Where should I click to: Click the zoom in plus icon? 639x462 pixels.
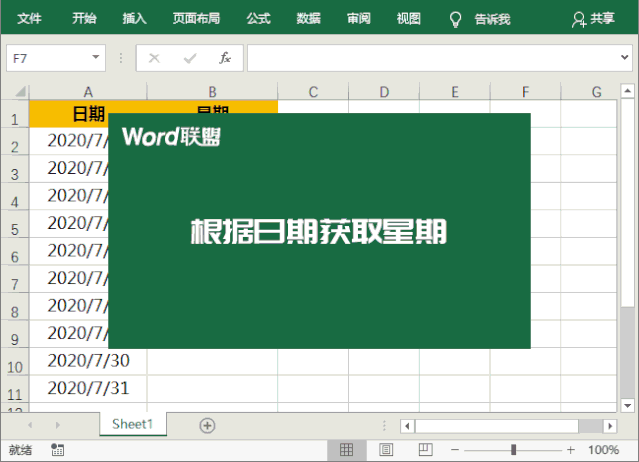pyautogui.click(x=571, y=450)
